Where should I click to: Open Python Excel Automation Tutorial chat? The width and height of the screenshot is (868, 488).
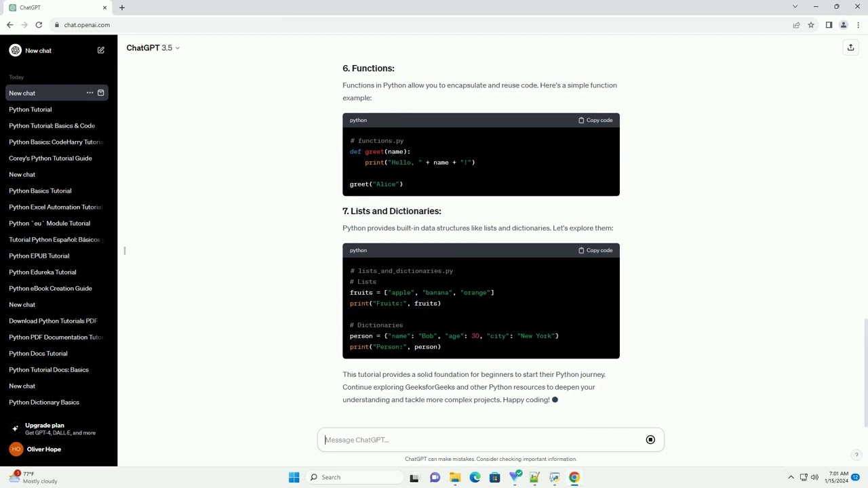pos(57,207)
